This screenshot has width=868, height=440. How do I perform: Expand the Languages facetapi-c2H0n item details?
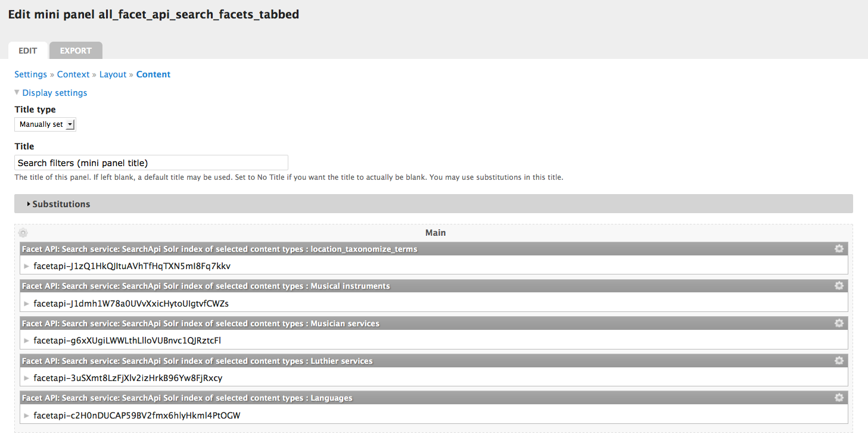(26, 415)
